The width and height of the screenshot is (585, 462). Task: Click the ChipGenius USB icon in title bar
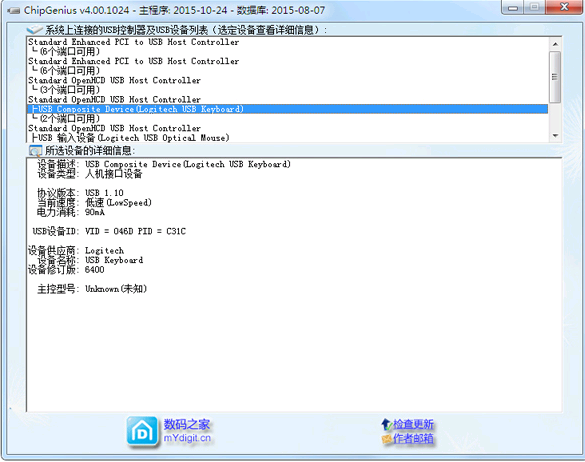point(14,10)
